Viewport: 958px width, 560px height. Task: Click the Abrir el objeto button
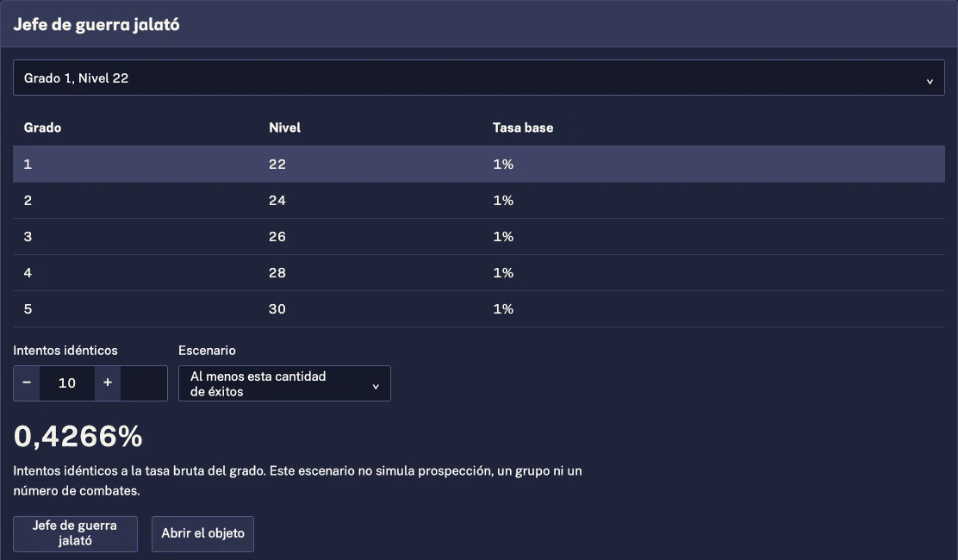pyautogui.click(x=202, y=533)
